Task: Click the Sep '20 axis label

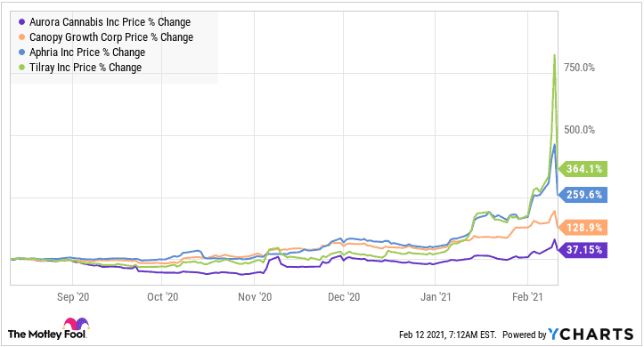Action: [73, 297]
